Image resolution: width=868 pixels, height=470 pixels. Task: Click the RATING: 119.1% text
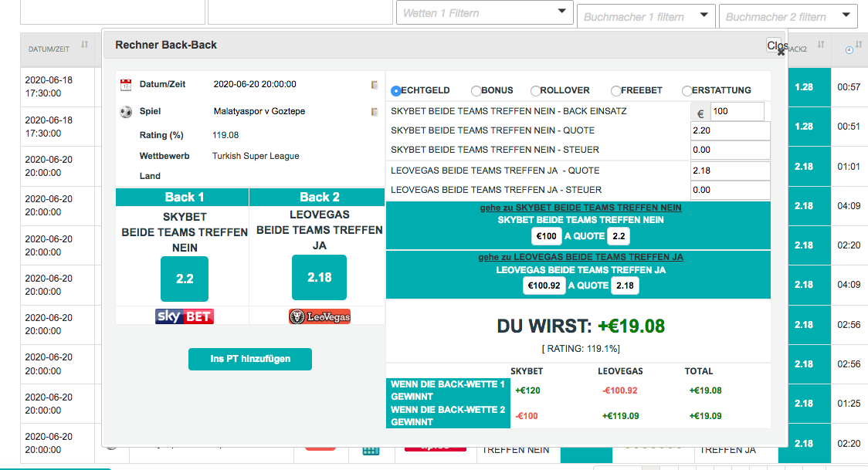(581, 349)
